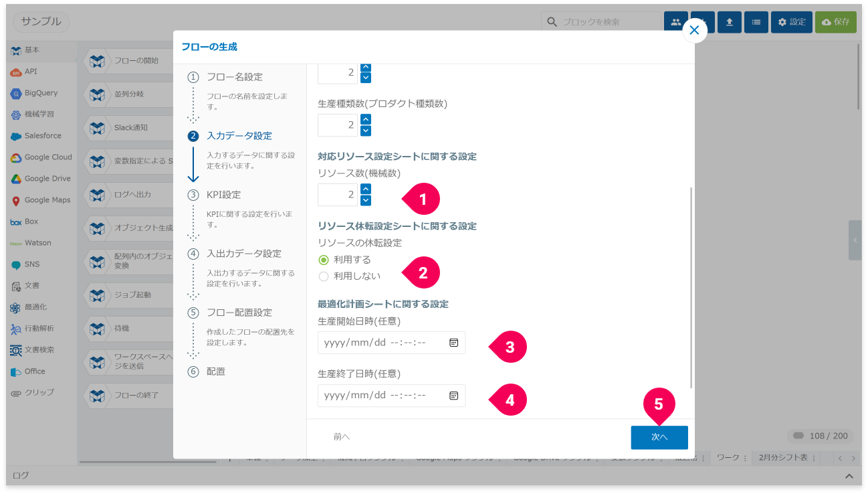Open 設定 with the gear button
Image resolution: width=868 pixels, height=494 pixels.
click(792, 22)
